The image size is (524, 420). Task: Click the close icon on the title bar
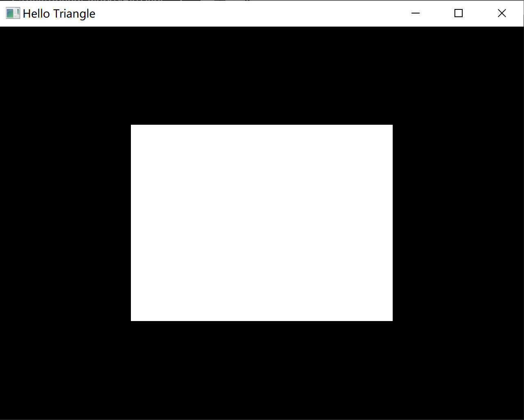(x=502, y=13)
